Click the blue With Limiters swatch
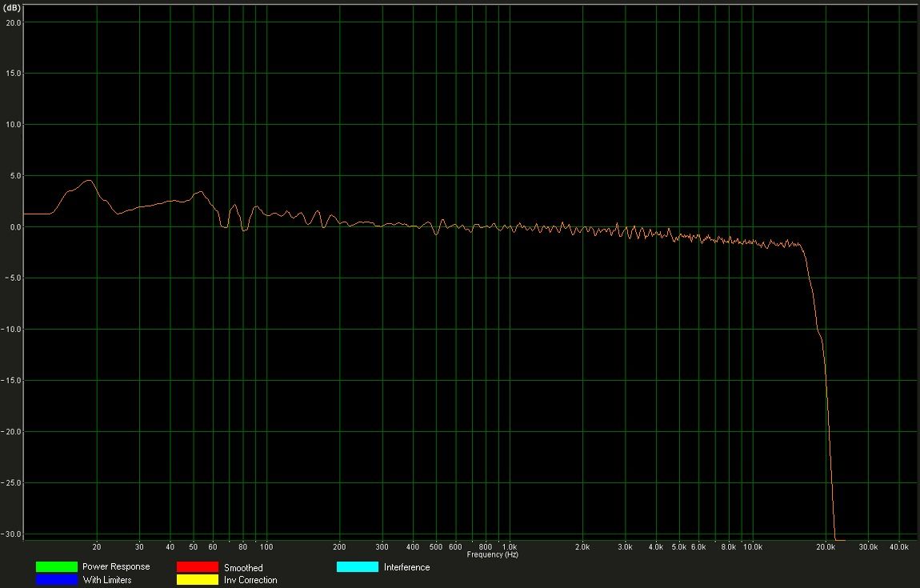 coord(56,580)
